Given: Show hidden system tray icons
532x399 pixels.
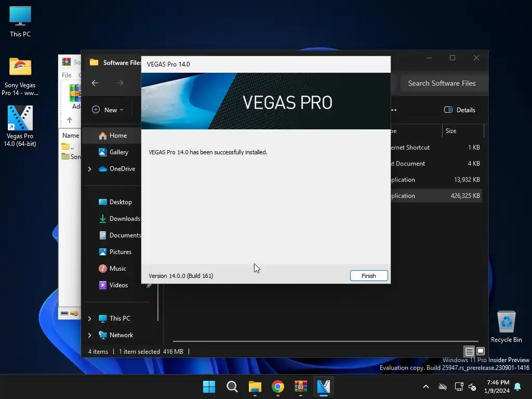Looking at the screenshot, I should (426, 387).
